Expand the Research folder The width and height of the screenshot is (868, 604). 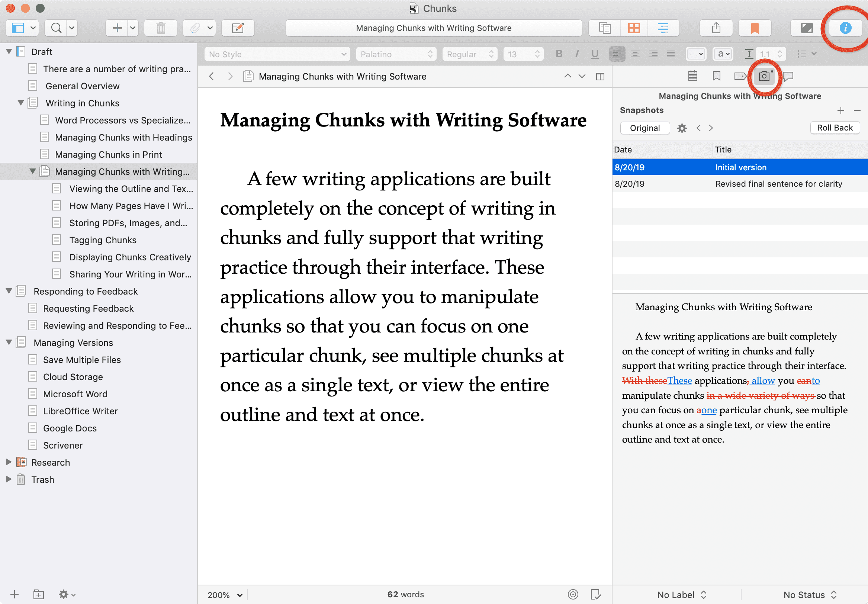(9, 462)
